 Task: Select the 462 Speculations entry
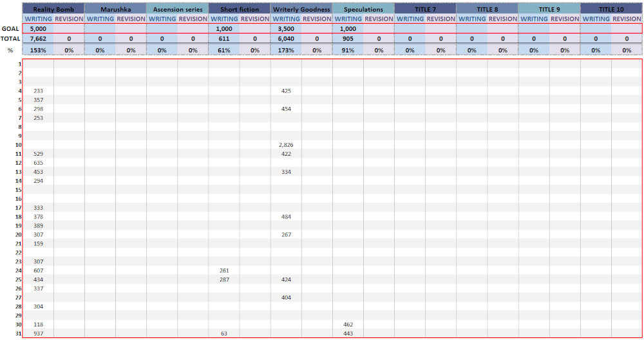348,325
